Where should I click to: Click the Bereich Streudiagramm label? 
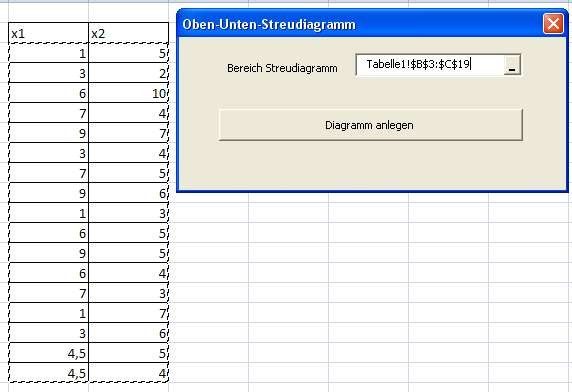(282, 68)
